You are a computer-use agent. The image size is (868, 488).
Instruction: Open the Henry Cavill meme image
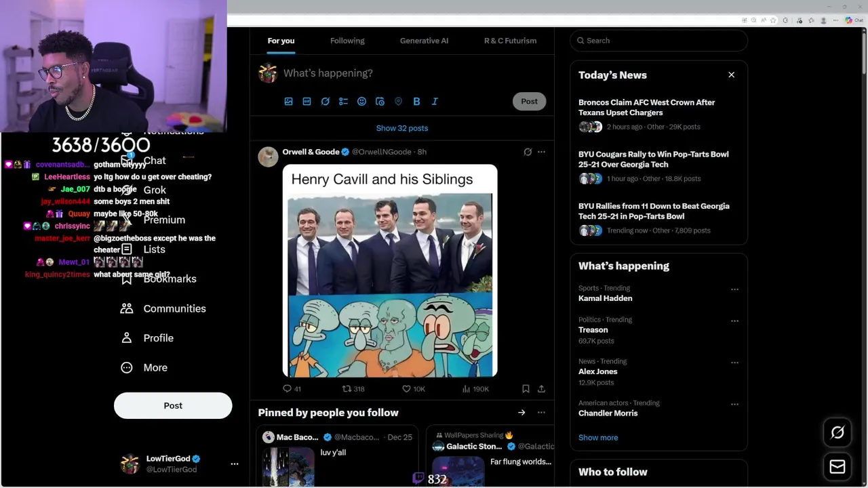390,270
